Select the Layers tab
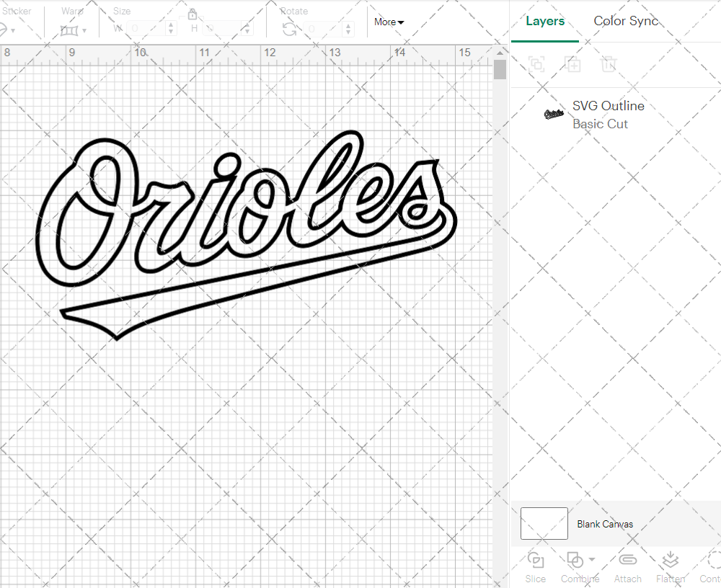The image size is (721, 588). [545, 21]
